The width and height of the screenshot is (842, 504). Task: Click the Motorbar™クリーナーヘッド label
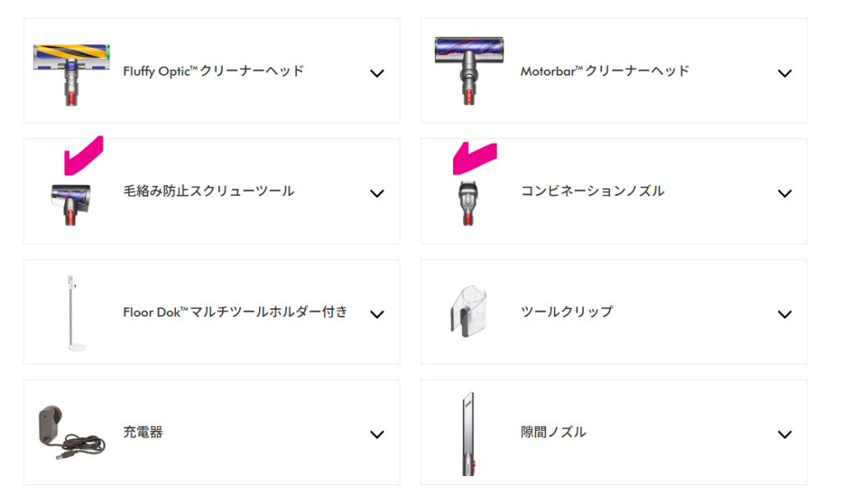604,72
